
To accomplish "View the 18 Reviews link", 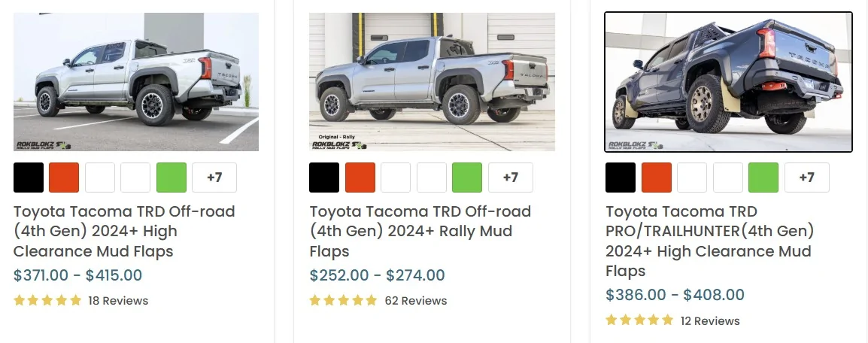I will point(118,301).
